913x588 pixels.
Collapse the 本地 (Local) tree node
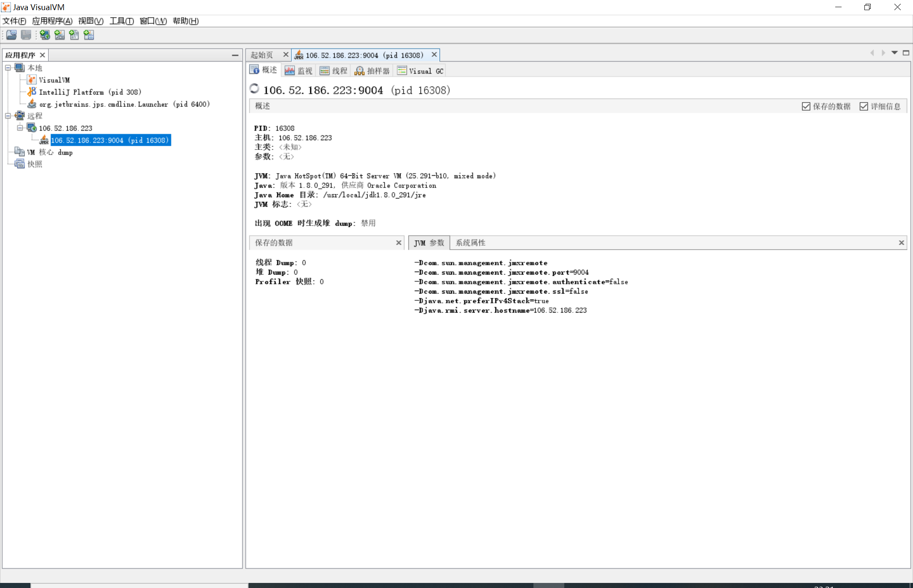point(8,68)
